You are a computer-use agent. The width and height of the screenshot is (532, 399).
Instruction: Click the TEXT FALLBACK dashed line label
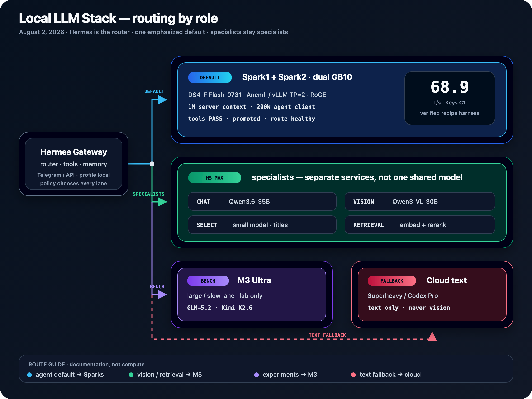click(x=327, y=335)
